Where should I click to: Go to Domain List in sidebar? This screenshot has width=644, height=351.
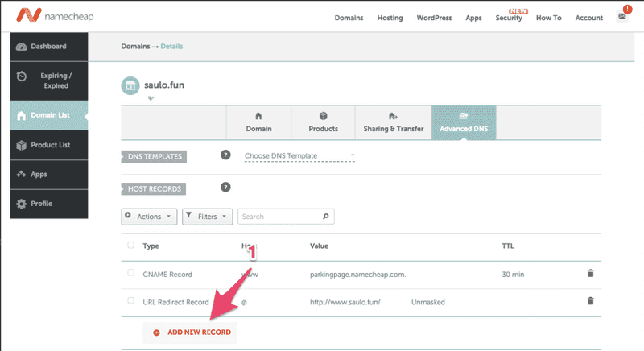click(x=49, y=115)
